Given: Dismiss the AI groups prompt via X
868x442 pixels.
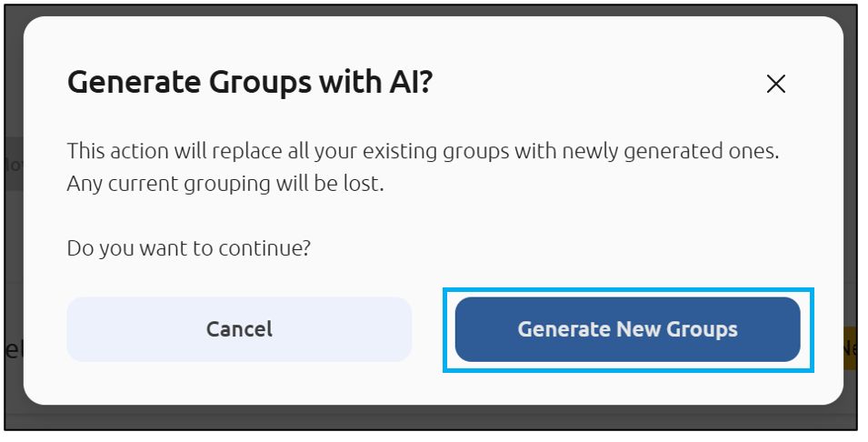Looking at the screenshot, I should click(x=775, y=85).
